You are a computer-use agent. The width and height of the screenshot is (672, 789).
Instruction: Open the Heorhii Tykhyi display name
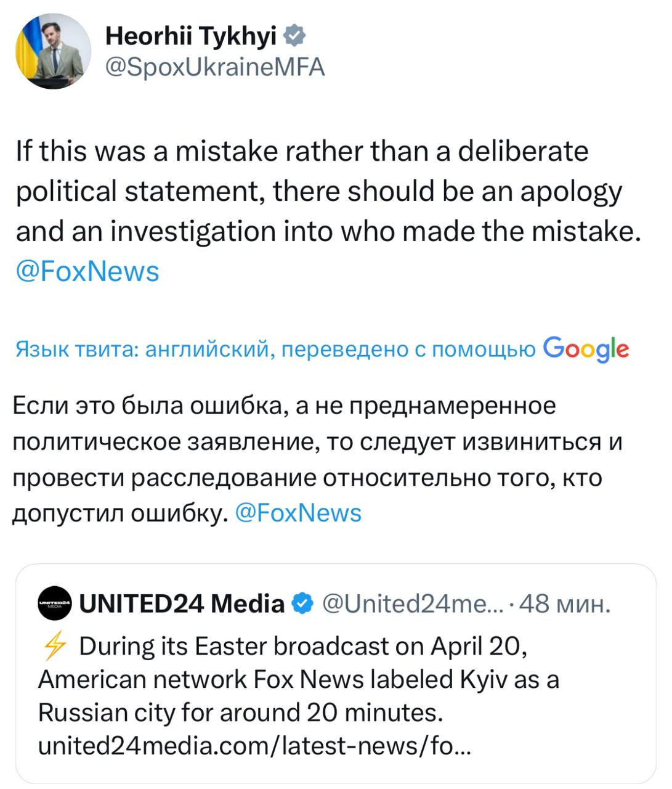click(x=190, y=37)
